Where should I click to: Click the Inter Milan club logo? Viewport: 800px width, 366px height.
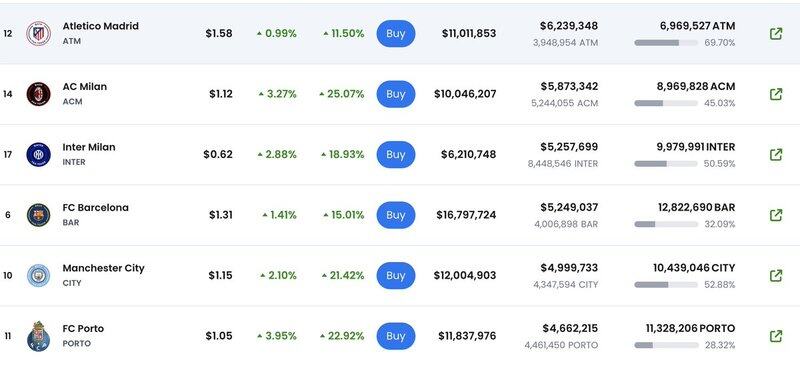[x=39, y=155]
